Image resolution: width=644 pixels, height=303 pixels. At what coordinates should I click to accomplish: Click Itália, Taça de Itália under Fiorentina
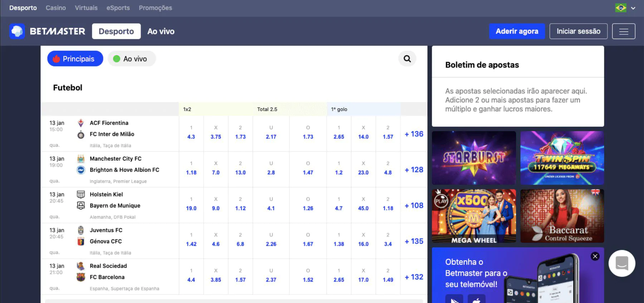click(111, 146)
